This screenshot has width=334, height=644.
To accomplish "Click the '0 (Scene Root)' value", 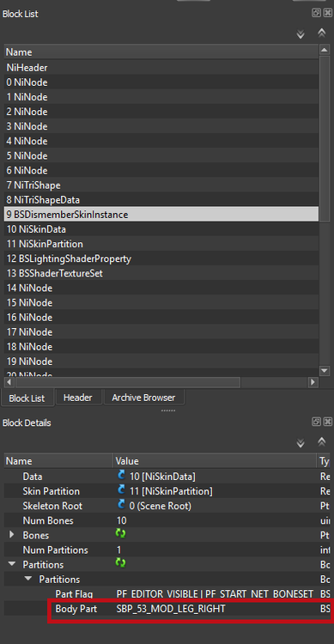I will coord(161,506).
